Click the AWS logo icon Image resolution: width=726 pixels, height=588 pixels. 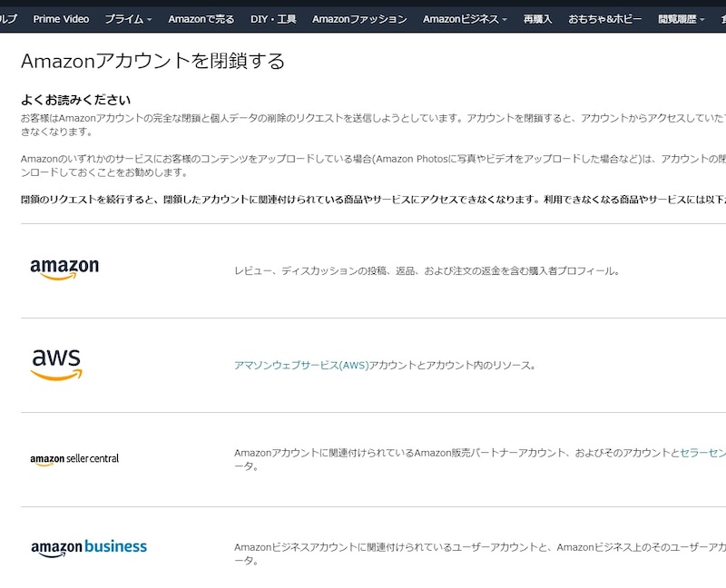pos(56,365)
